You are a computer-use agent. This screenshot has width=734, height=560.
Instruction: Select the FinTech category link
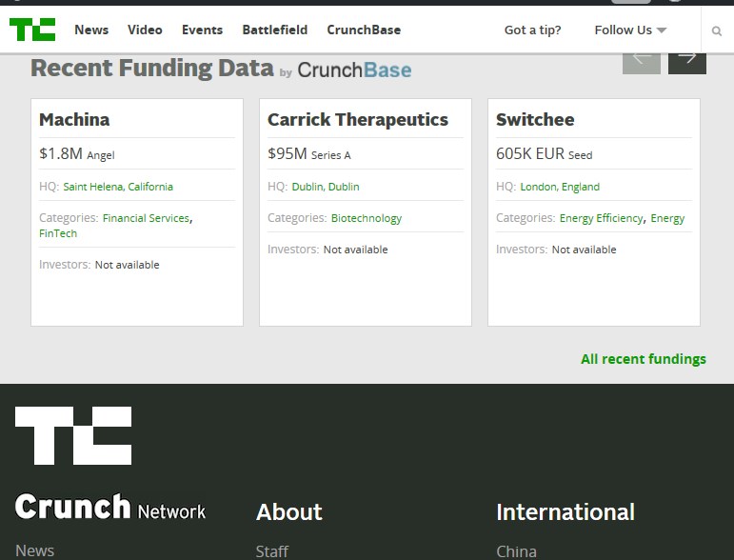(x=58, y=233)
